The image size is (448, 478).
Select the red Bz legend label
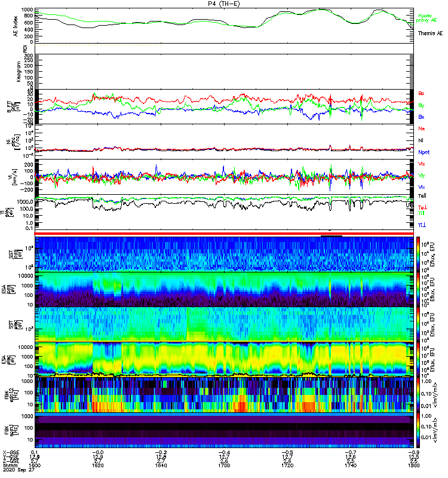pos(421,93)
